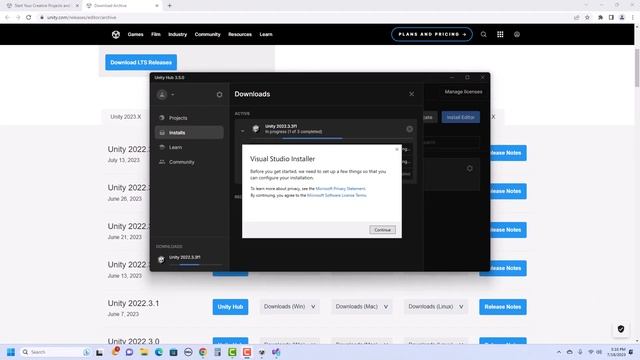The width and height of the screenshot is (640, 360).
Task: Click Download LTS Releases on the webpage
Action: (141, 62)
